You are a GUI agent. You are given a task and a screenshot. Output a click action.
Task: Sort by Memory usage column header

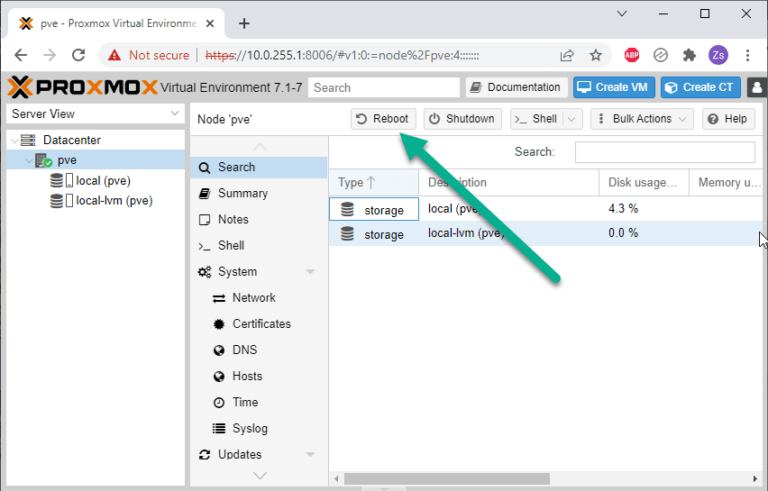728,183
